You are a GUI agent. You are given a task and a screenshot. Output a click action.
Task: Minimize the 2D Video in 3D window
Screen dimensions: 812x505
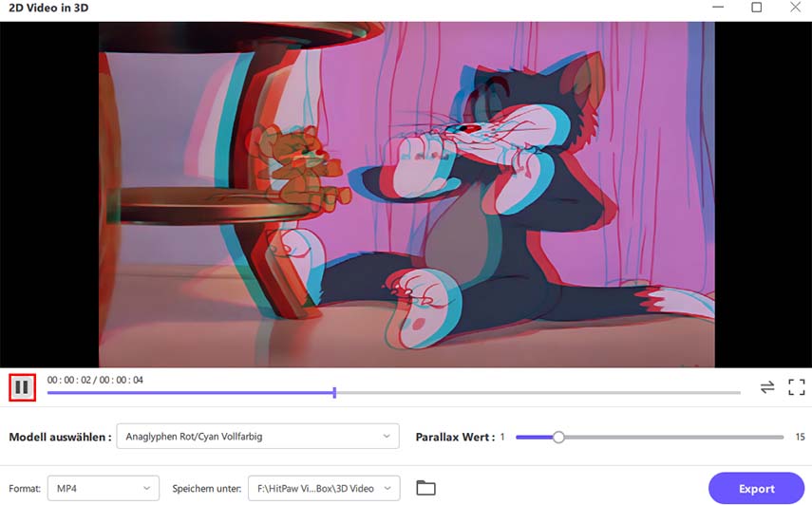718,8
